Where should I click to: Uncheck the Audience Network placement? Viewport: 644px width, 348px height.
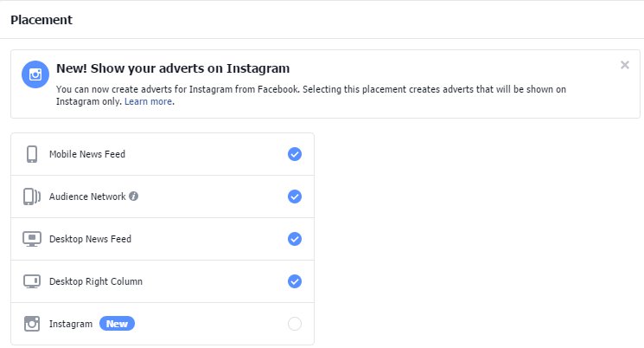tap(294, 197)
